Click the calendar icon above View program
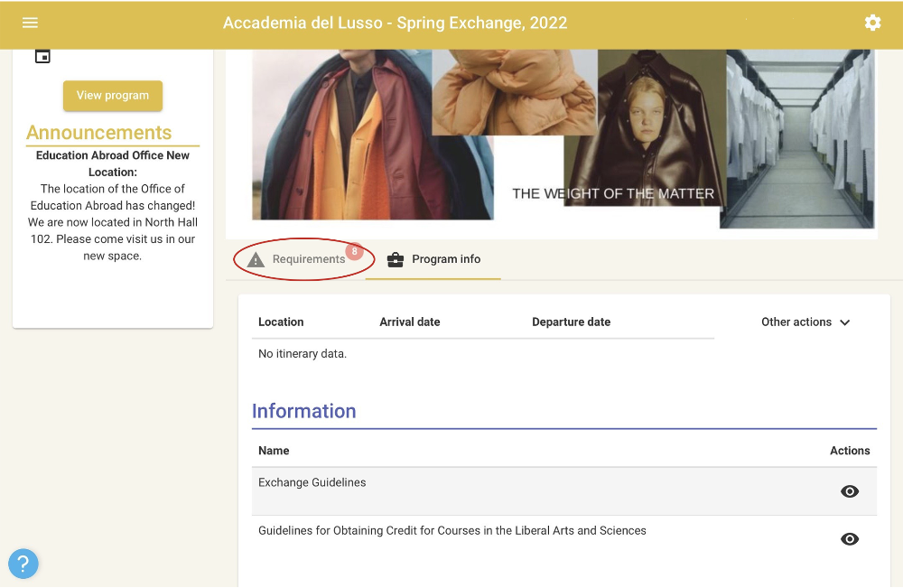 coord(42,56)
